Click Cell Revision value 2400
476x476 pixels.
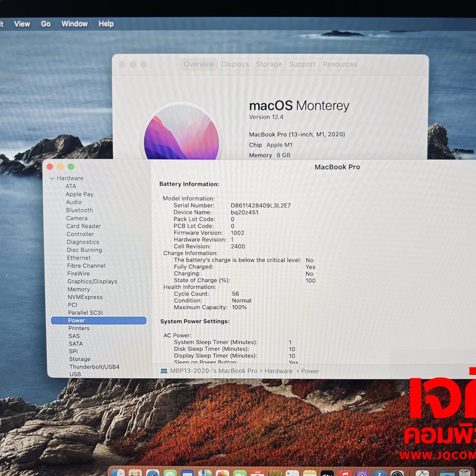click(x=237, y=246)
